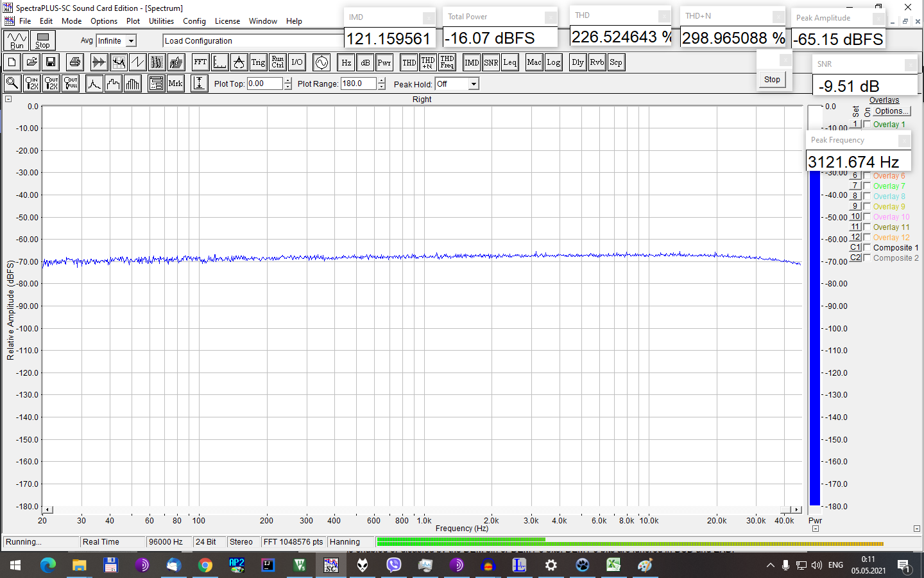Click the Print toolbar icon
The height and width of the screenshot is (578, 924).
75,62
